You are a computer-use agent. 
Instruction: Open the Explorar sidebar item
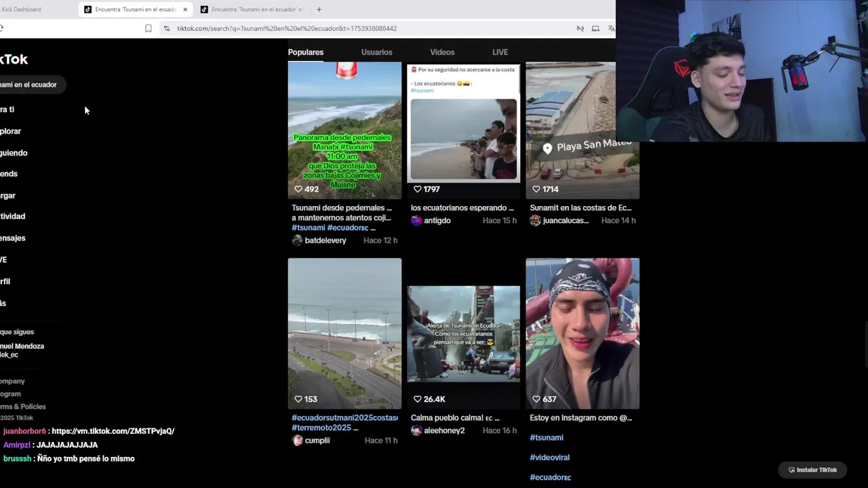click(10, 131)
